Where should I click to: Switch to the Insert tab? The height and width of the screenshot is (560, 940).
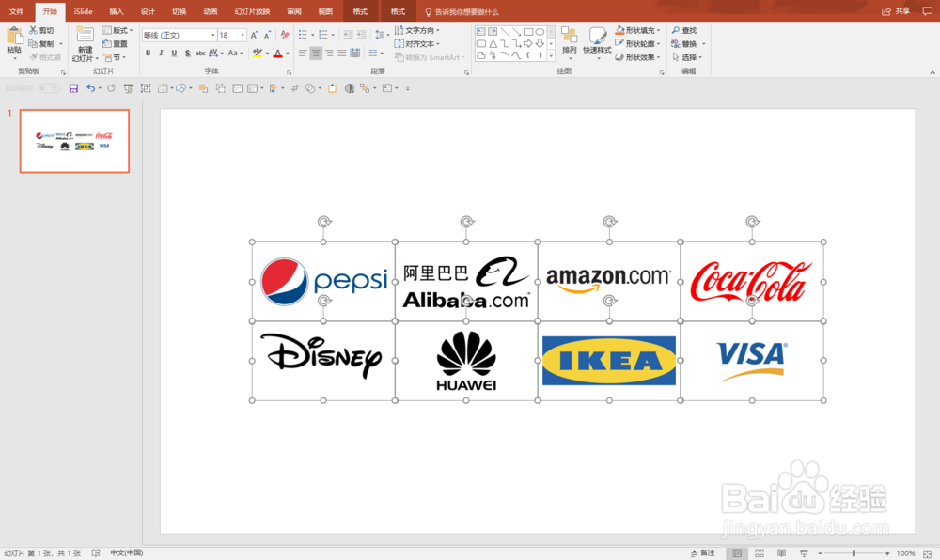click(x=117, y=11)
